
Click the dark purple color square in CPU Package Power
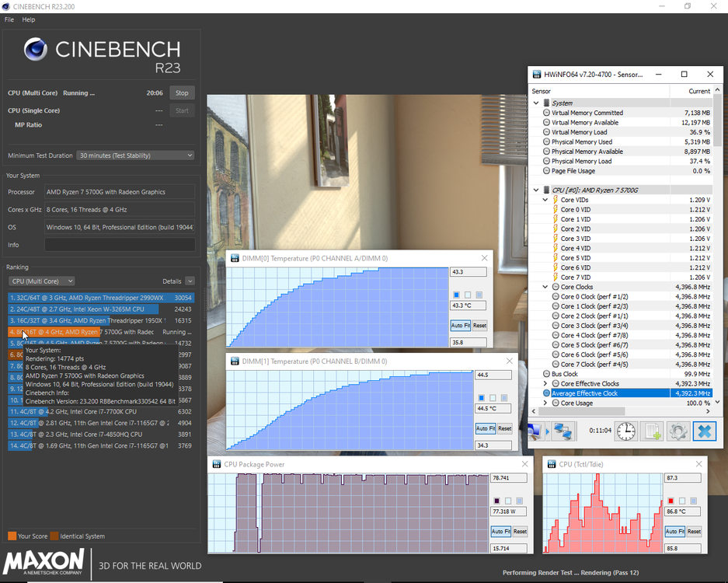pos(496,501)
